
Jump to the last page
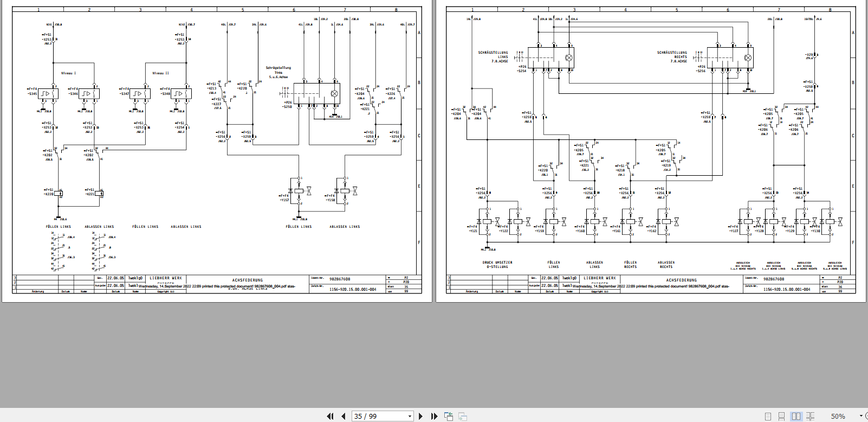(x=434, y=416)
